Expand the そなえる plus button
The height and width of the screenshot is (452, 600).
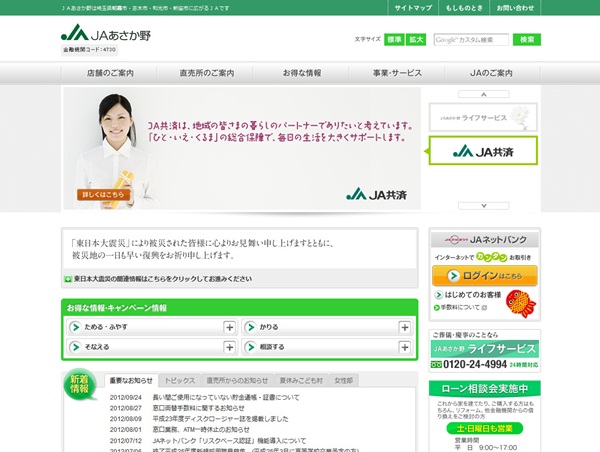(230, 347)
